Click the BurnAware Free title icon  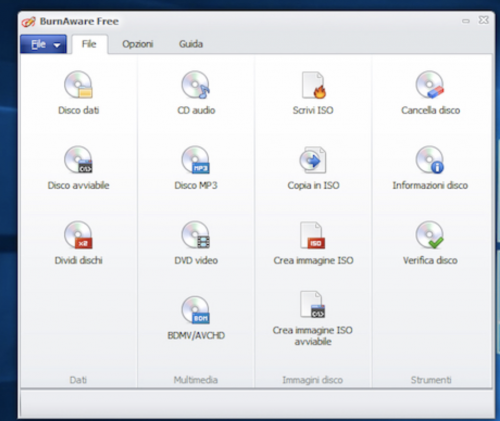coord(28,22)
